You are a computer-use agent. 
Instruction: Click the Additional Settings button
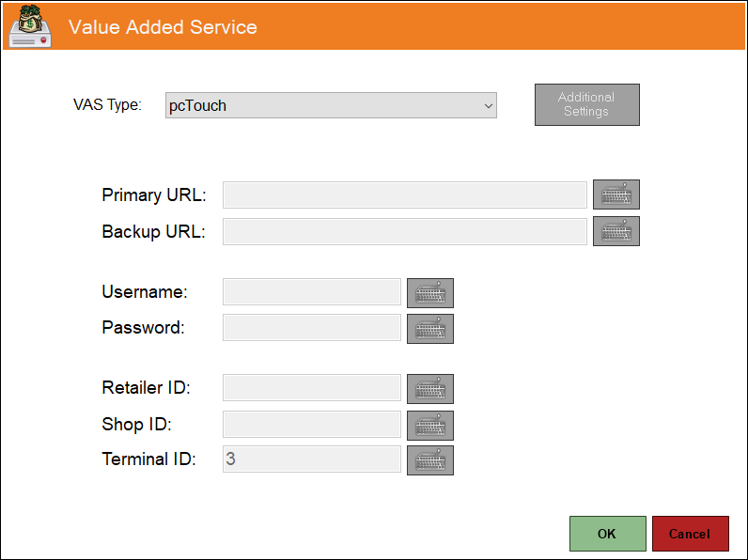tap(586, 105)
